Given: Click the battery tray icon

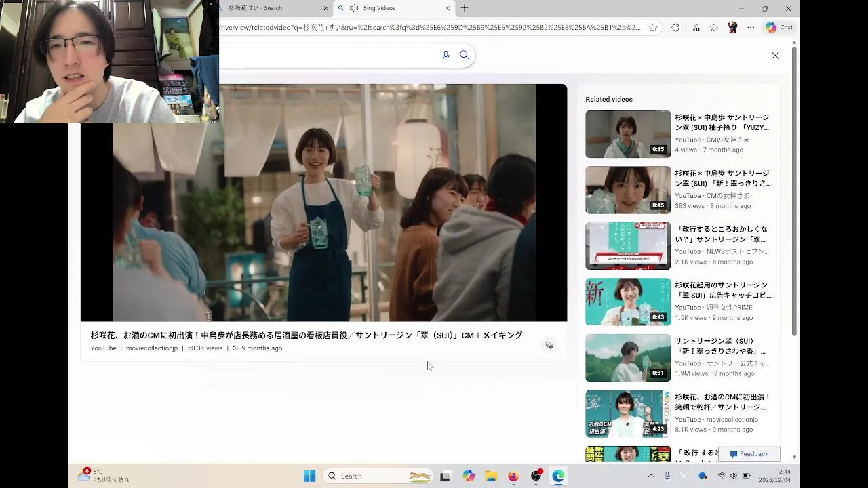Looking at the screenshot, I should (x=747, y=476).
